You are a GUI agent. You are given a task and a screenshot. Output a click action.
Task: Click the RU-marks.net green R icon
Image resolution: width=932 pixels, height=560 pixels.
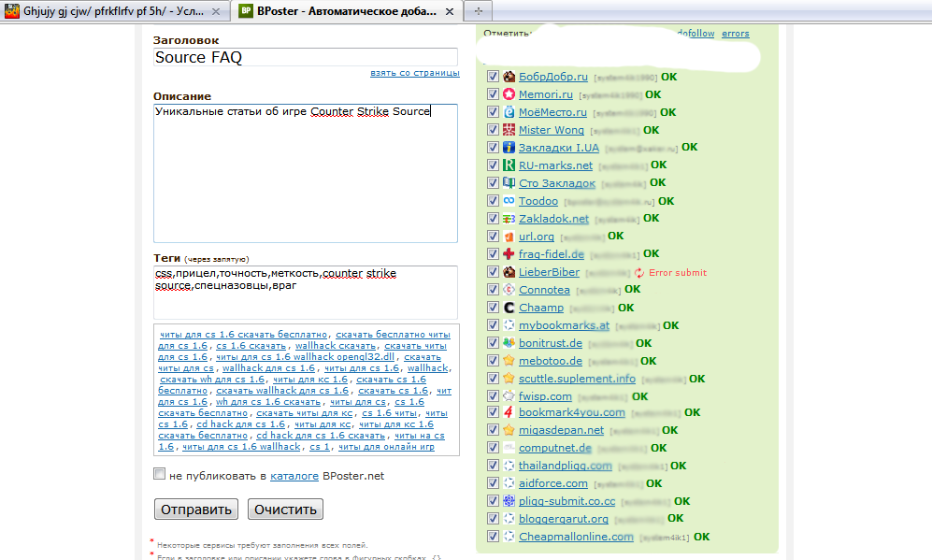coord(509,165)
